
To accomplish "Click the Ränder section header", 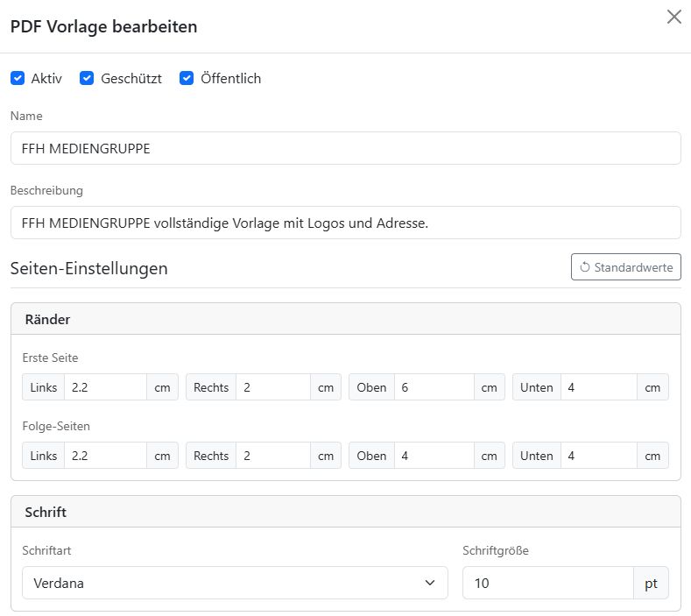I will 345,319.
